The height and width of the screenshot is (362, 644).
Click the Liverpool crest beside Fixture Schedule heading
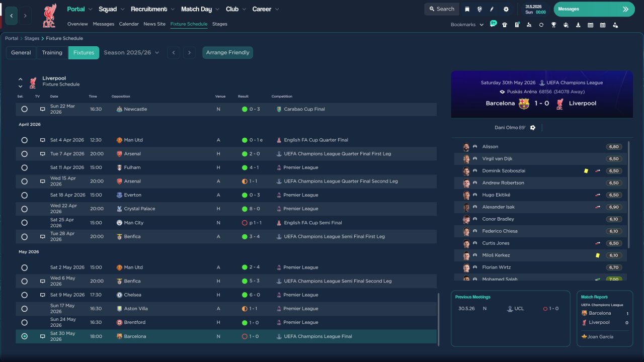[x=33, y=82]
